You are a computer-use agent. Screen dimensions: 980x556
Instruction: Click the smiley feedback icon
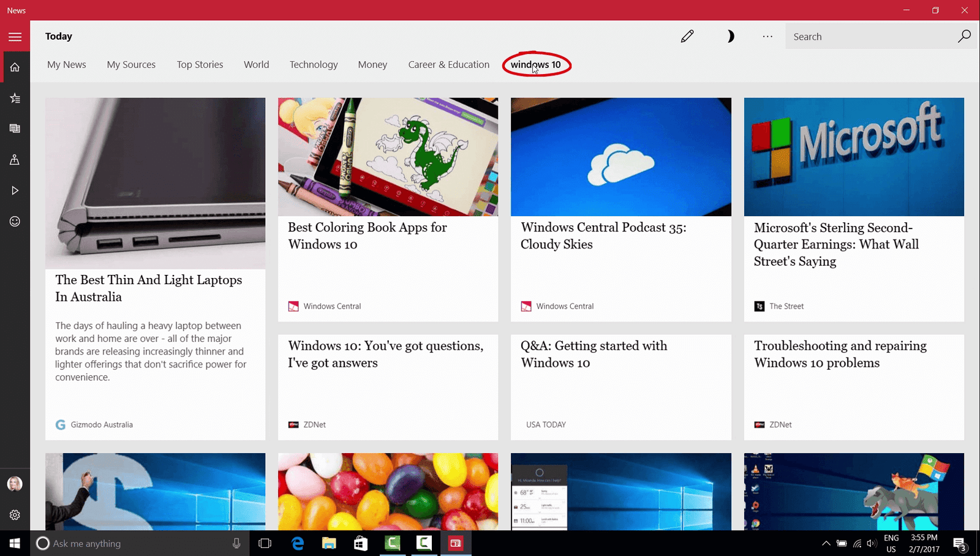click(x=15, y=221)
